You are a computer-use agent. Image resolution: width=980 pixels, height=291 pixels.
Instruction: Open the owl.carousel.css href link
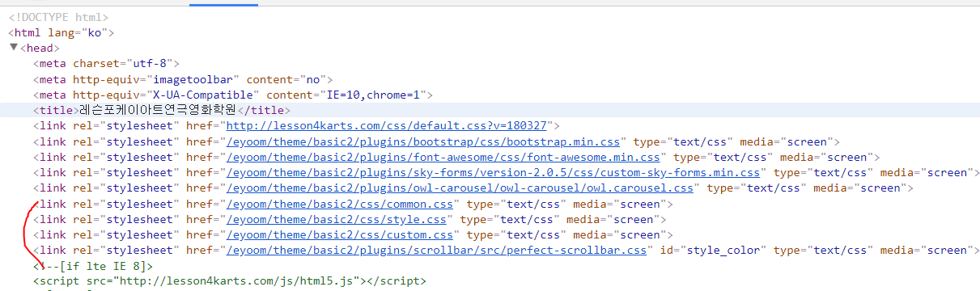(461, 188)
